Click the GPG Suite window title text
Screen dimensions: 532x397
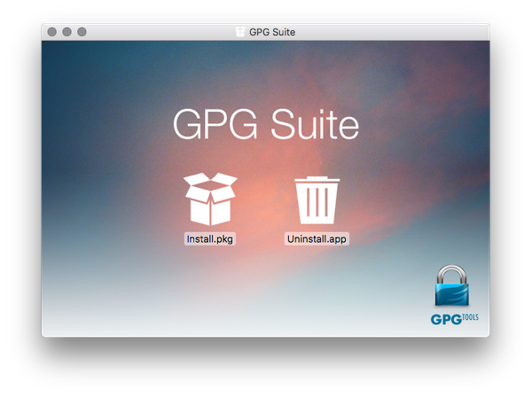point(272,32)
